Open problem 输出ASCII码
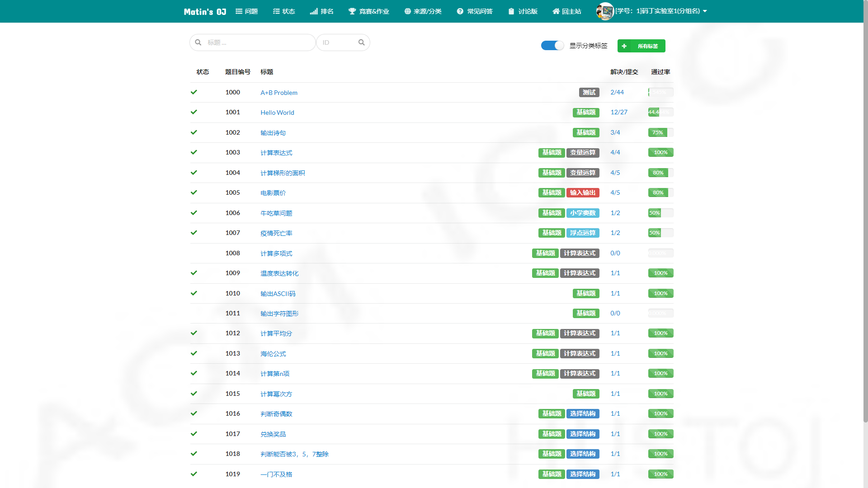This screenshot has width=868, height=488. [278, 294]
